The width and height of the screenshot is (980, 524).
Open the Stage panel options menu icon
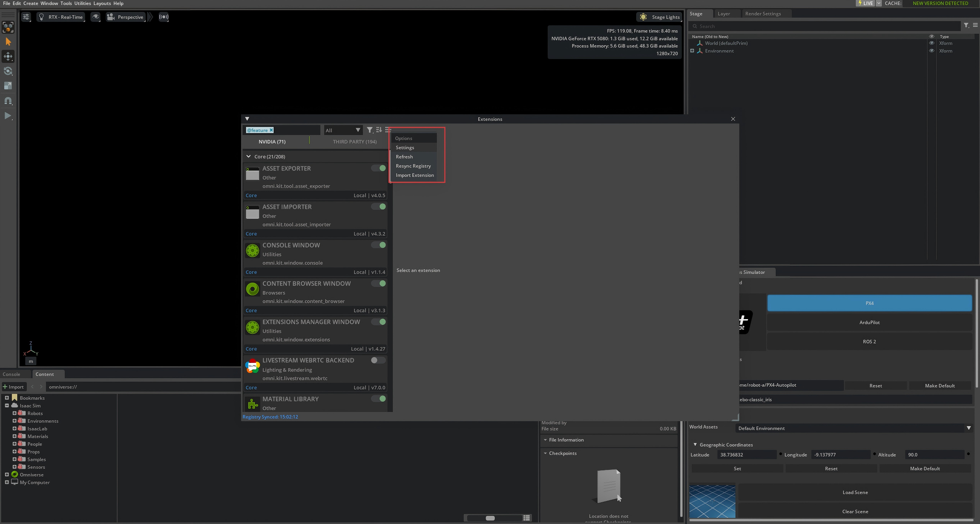(975, 25)
